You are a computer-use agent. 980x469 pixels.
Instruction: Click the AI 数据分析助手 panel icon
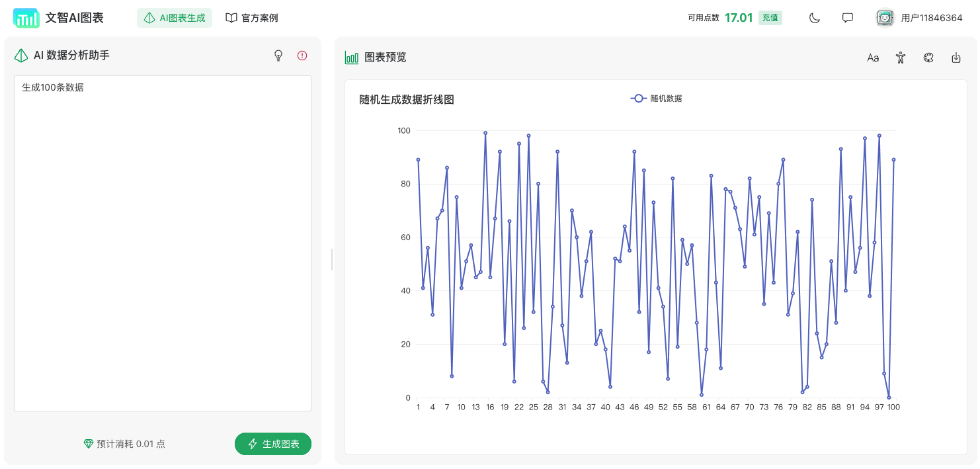(x=21, y=56)
